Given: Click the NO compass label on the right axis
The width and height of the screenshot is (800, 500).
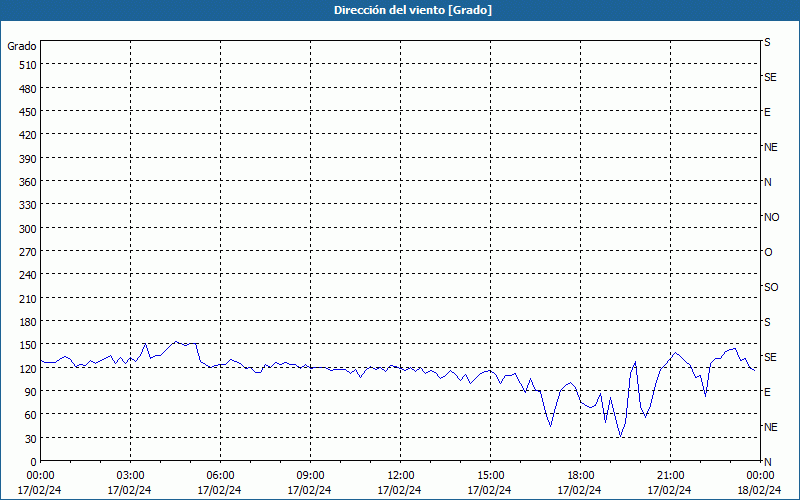Looking at the screenshot, I should click(x=771, y=217).
